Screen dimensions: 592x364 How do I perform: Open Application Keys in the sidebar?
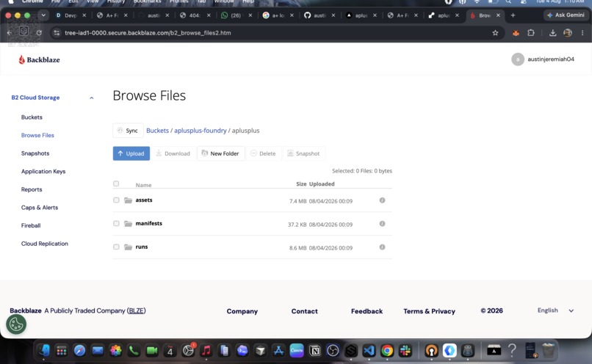[43, 172]
